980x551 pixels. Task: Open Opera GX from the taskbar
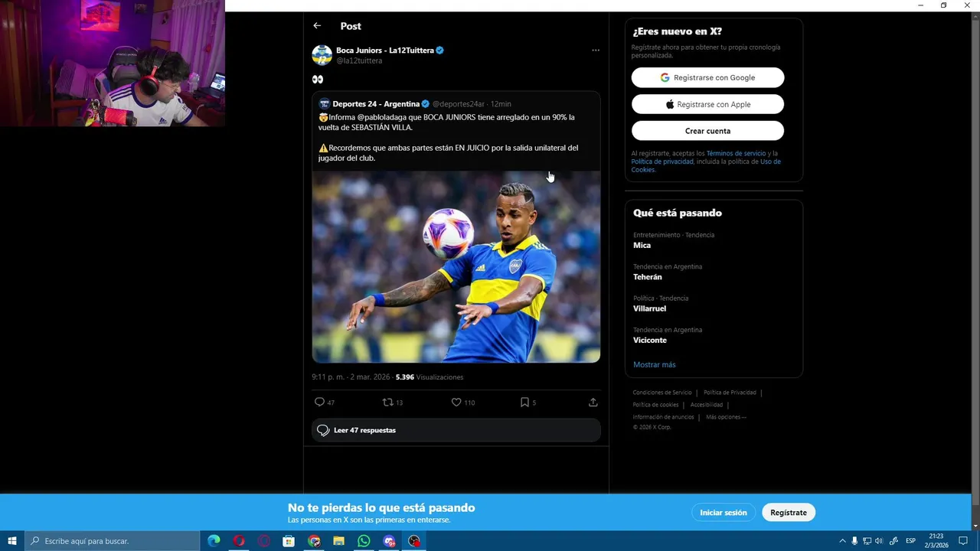point(264,541)
